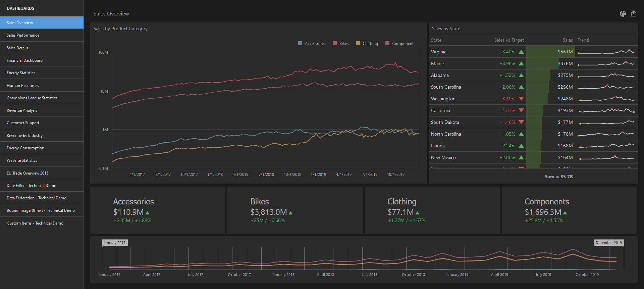Click Washington's red down-trend triangle
The image size is (644, 289).
521,99
